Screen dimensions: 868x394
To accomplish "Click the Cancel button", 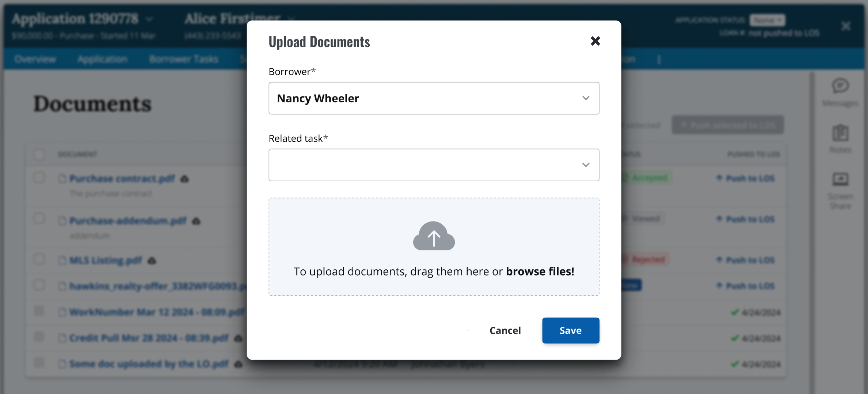I will point(505,330).
